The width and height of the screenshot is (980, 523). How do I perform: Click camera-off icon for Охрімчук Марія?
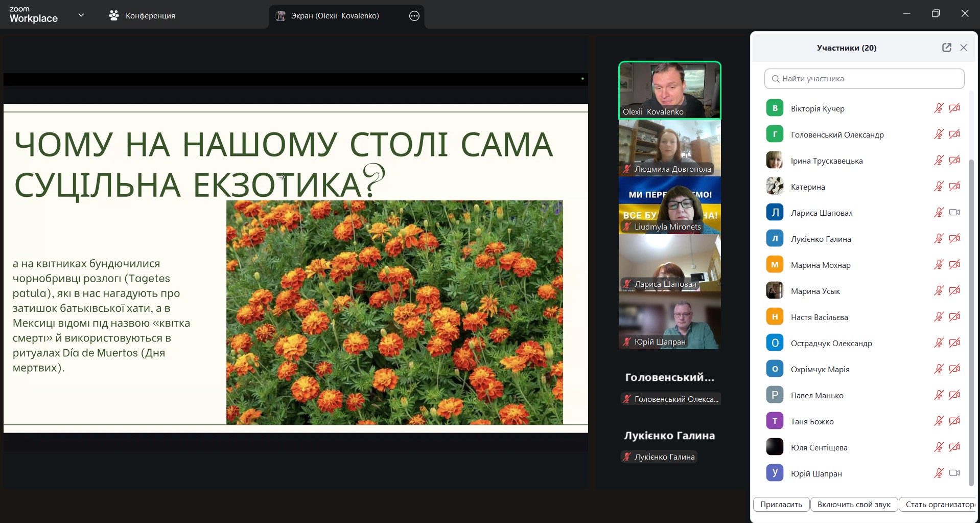pyautogui.click(x=954, y=369)
